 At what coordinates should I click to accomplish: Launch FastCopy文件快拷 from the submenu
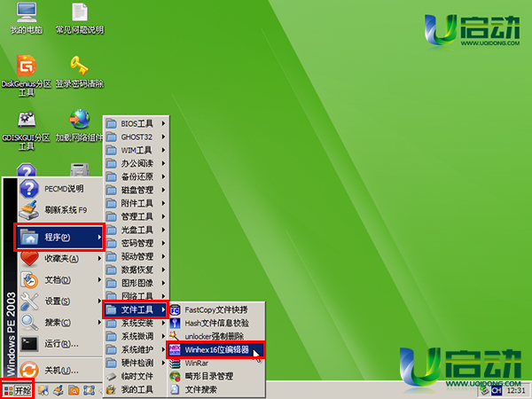216,309
